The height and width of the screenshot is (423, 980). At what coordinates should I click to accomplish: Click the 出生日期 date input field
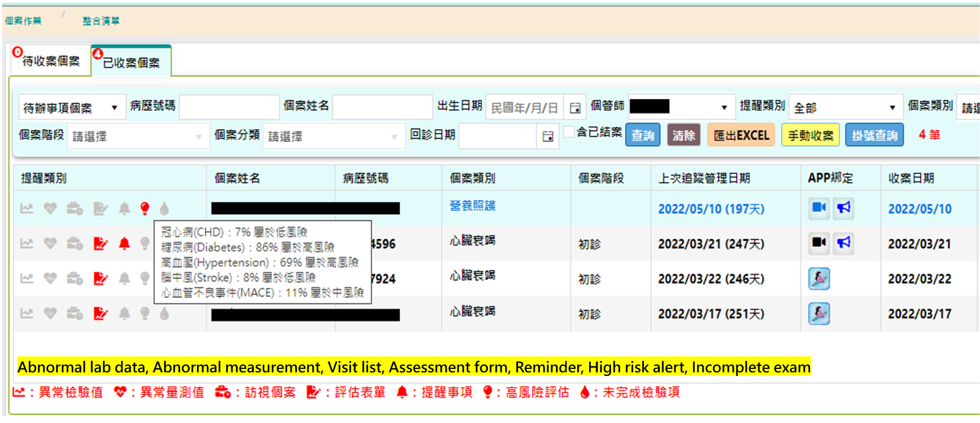[x=525, y=107]
